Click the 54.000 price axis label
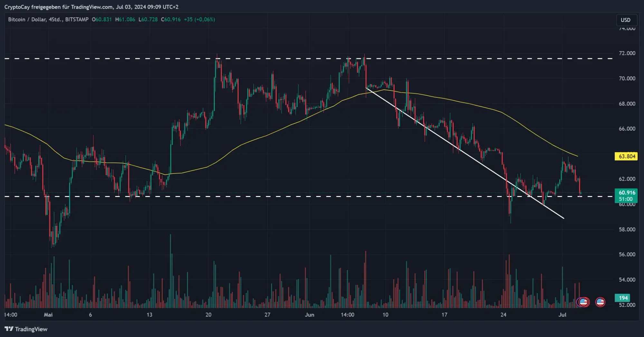 click(627, 280)
